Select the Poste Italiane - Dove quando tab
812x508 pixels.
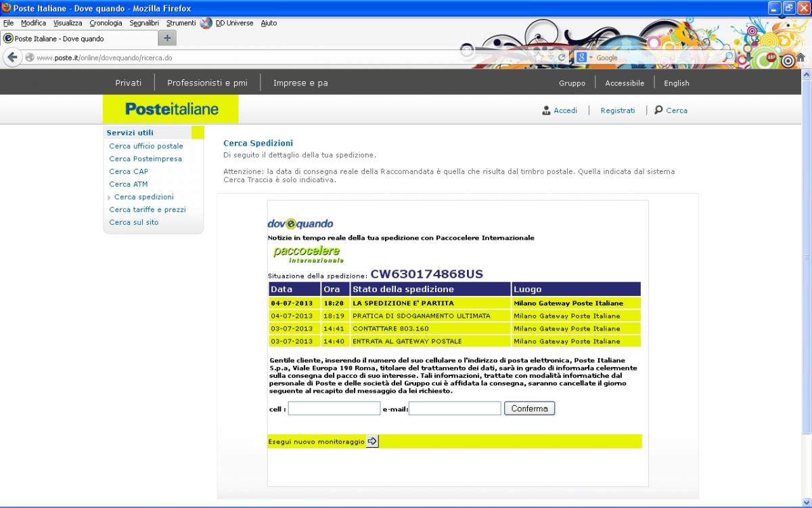click(78, 39)
